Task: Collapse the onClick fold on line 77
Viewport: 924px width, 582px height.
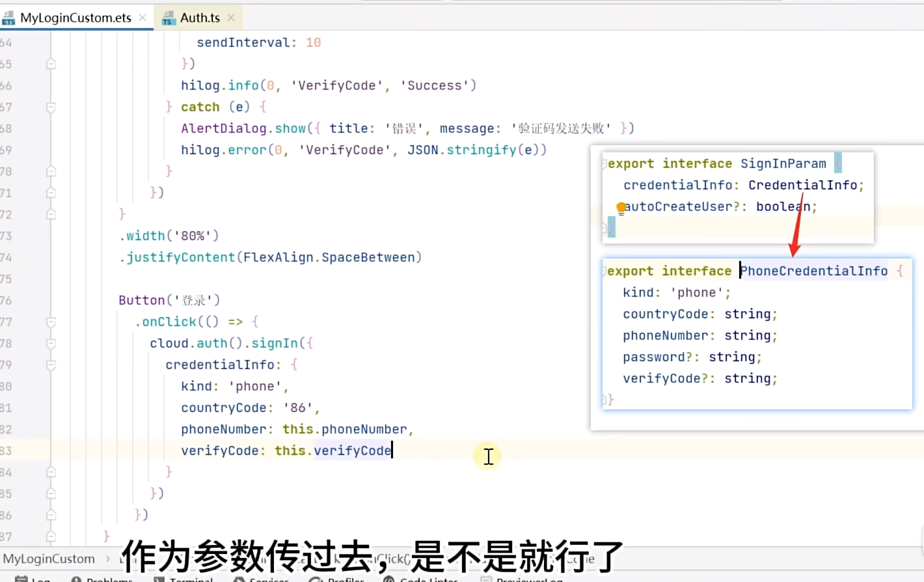Action: (x=51, y=322)
